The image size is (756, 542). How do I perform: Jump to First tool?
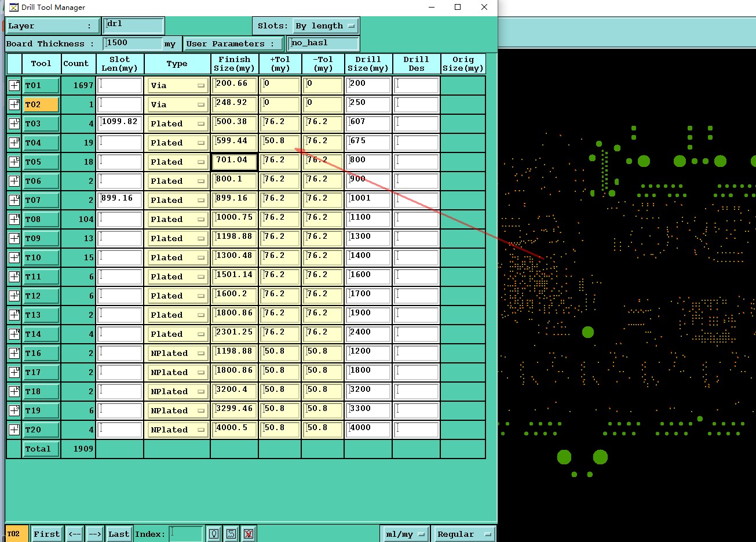point(46,534)
